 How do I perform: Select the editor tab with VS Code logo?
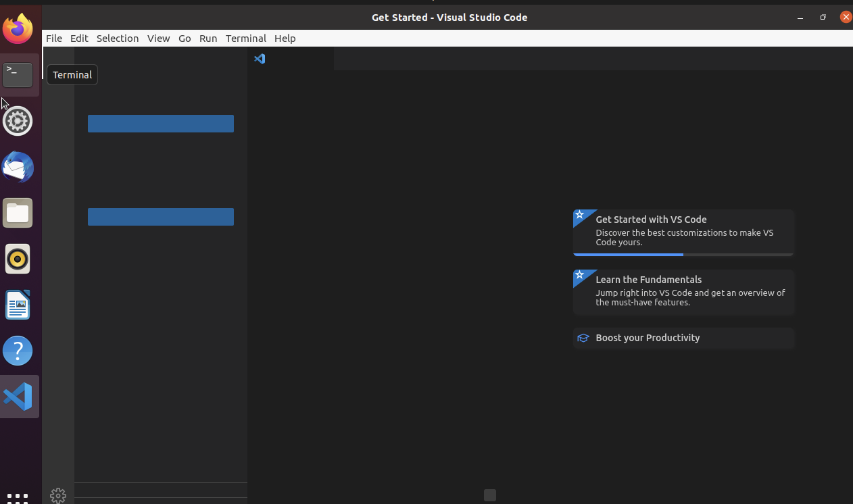pos(291,59)
